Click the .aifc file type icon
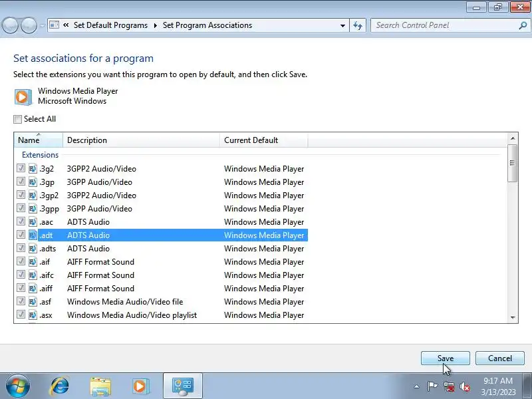 tap(33, 275)
